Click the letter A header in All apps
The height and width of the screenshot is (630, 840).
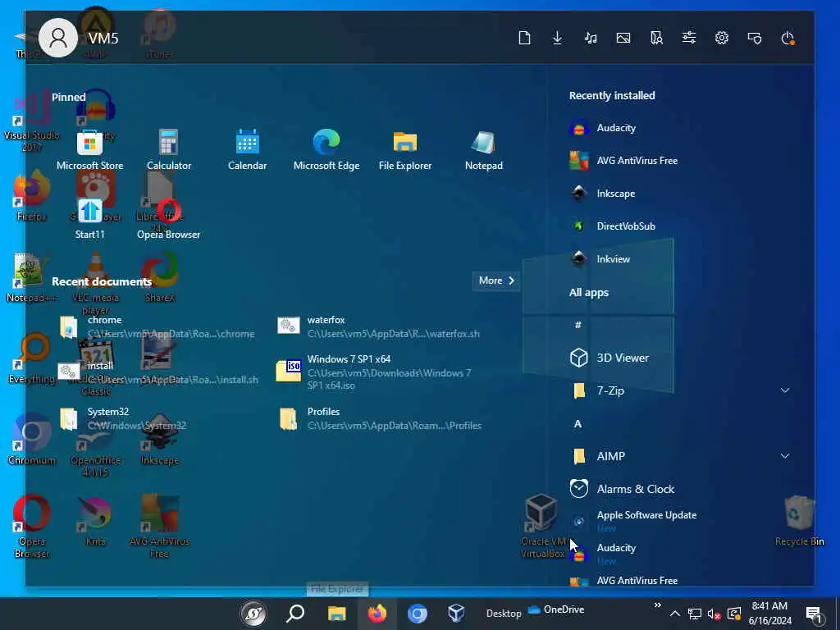(578, 424)
